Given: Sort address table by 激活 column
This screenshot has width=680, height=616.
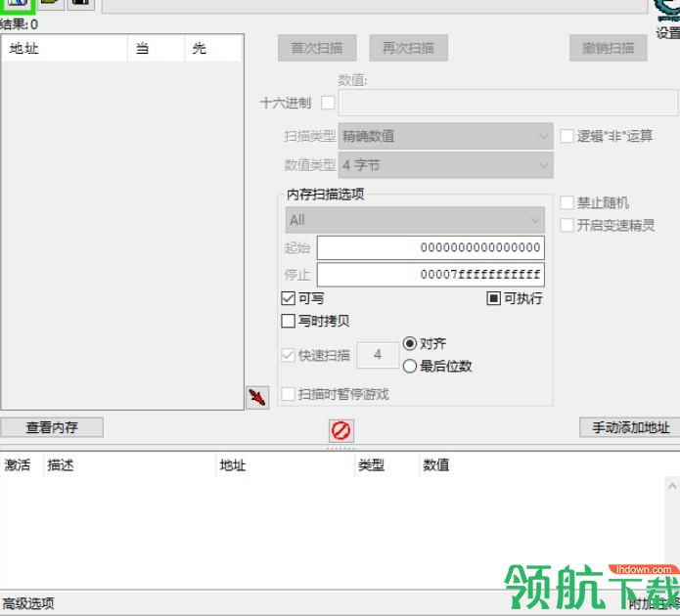Looking at the screenshot, I should click(22, 465).
